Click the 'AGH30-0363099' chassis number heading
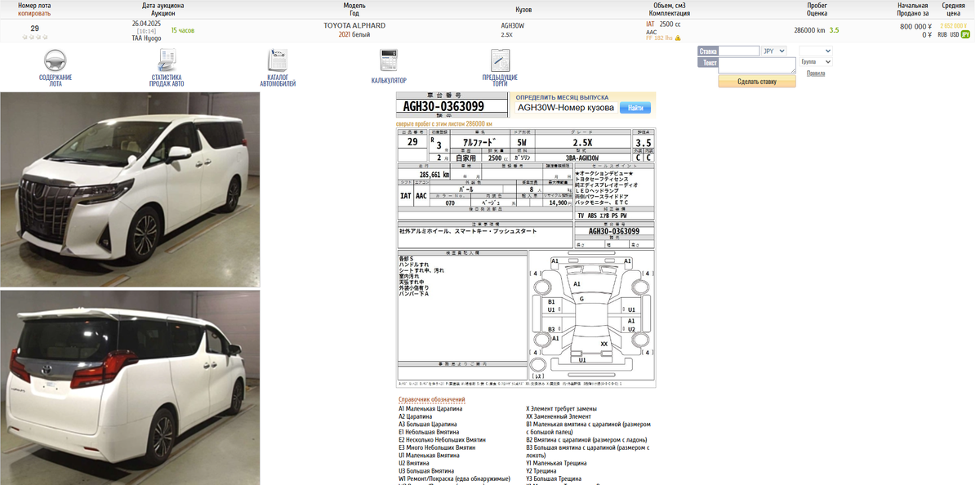 [x=443, y=106]
